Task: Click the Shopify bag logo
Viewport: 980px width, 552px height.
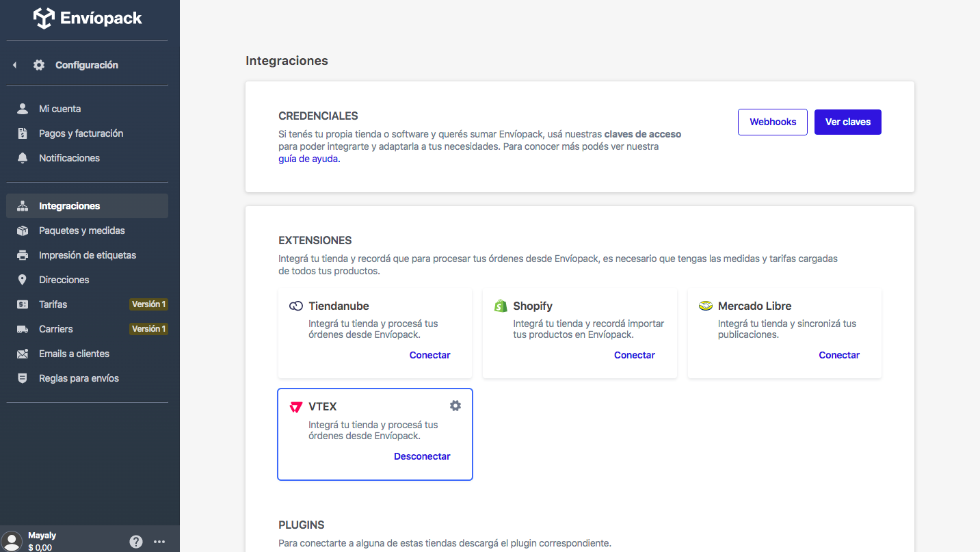Action: click(x=501, y=306)
